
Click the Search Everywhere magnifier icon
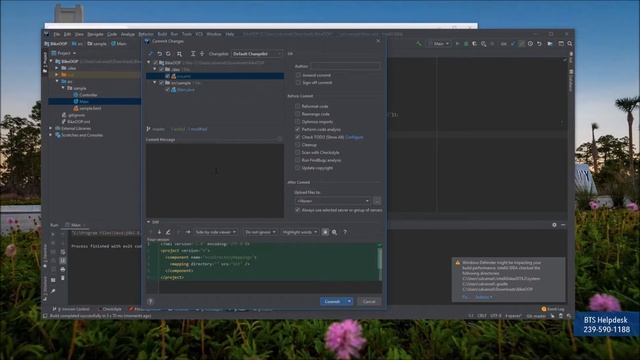click(570, 43)
